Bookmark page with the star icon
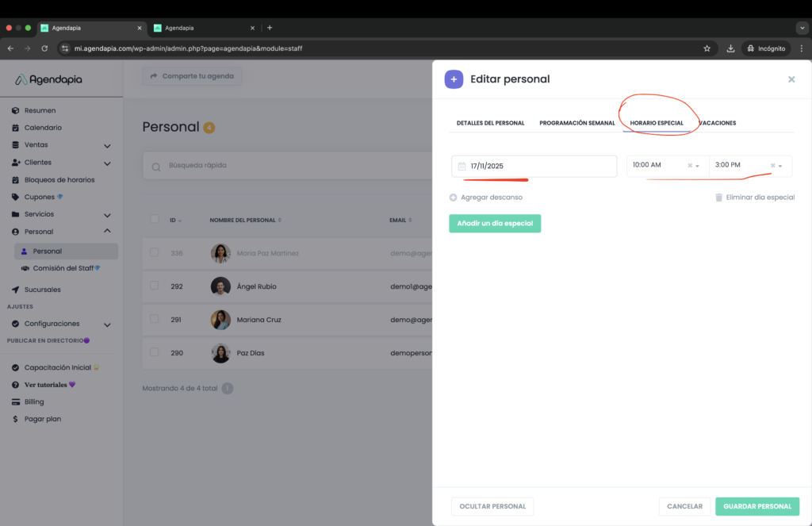 click(x=707, y=48)
